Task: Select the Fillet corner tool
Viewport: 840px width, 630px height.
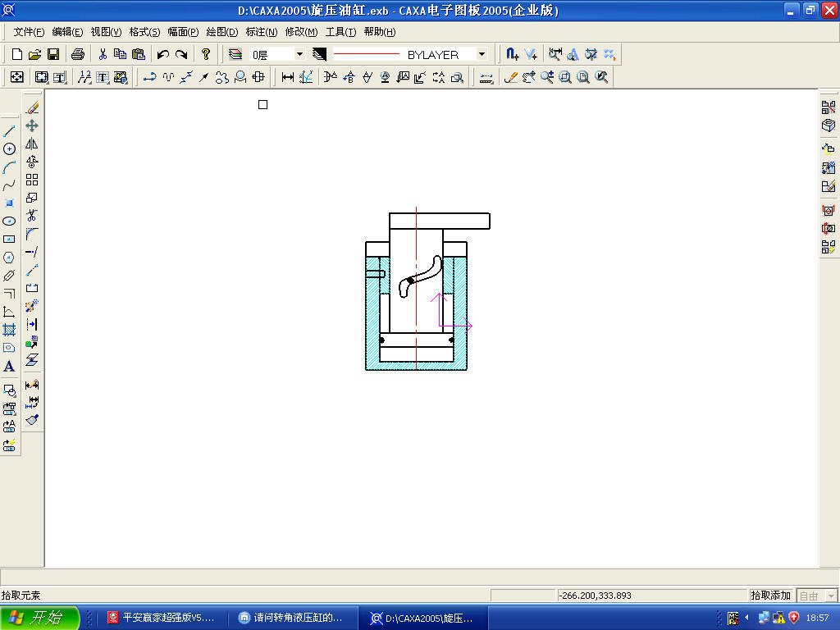Action: pyautogui.click(x=32, y=234)
